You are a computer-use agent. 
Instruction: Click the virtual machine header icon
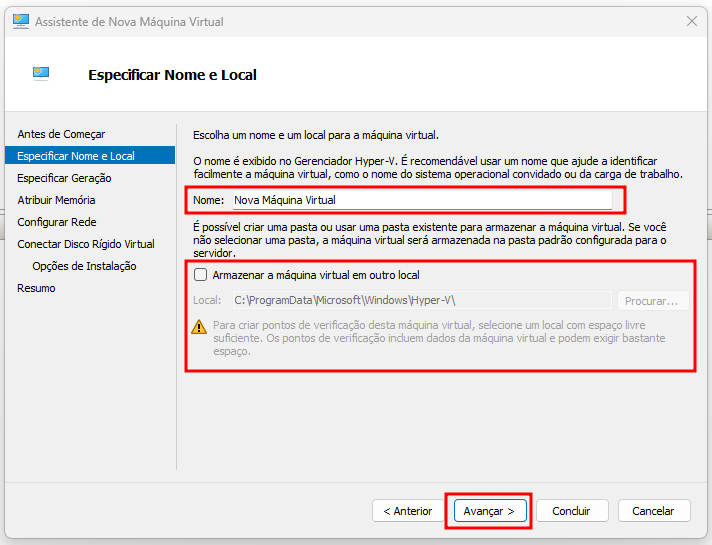(41, 73)
